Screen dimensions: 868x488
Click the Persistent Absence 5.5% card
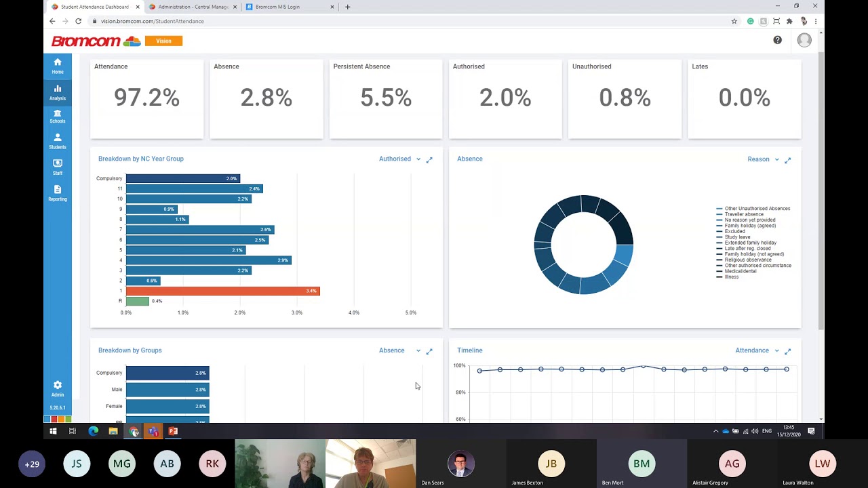coord(386,99)
